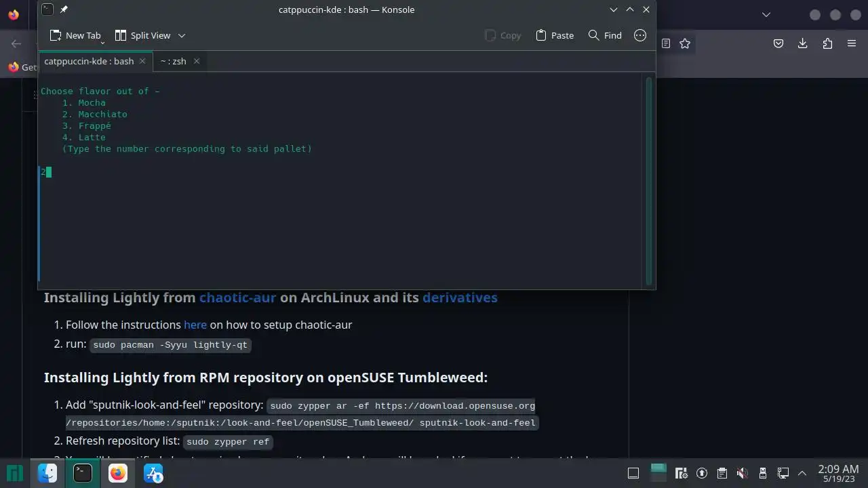The width and height of the screenshot is (868, 488).
Task: Close the catppuccin-kde : bash tab
Action: coord(142,61)
